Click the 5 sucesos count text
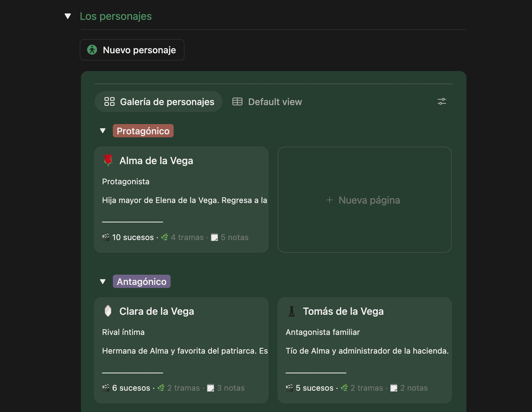 (315, 388)
